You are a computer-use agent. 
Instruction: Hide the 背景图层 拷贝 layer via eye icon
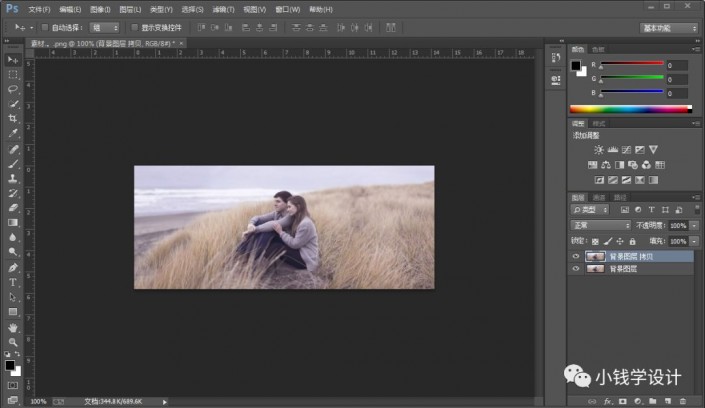tap(575, 256)
